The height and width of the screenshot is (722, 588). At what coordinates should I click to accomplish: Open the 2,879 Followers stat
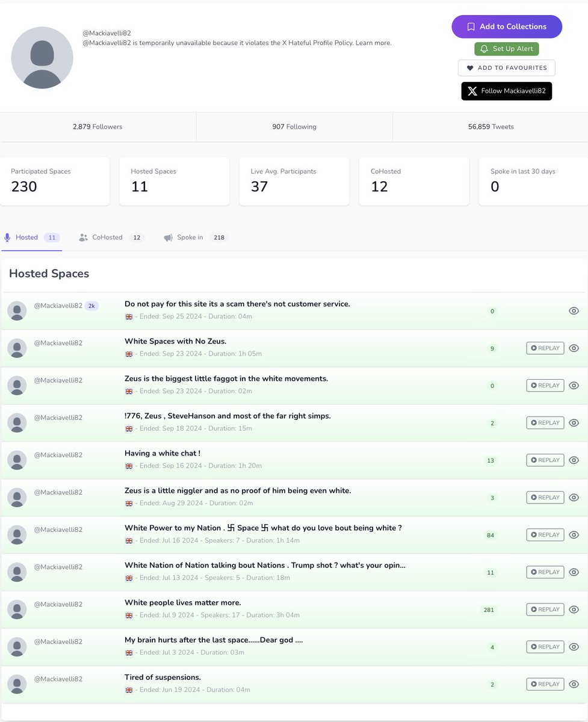click(97, 127)
